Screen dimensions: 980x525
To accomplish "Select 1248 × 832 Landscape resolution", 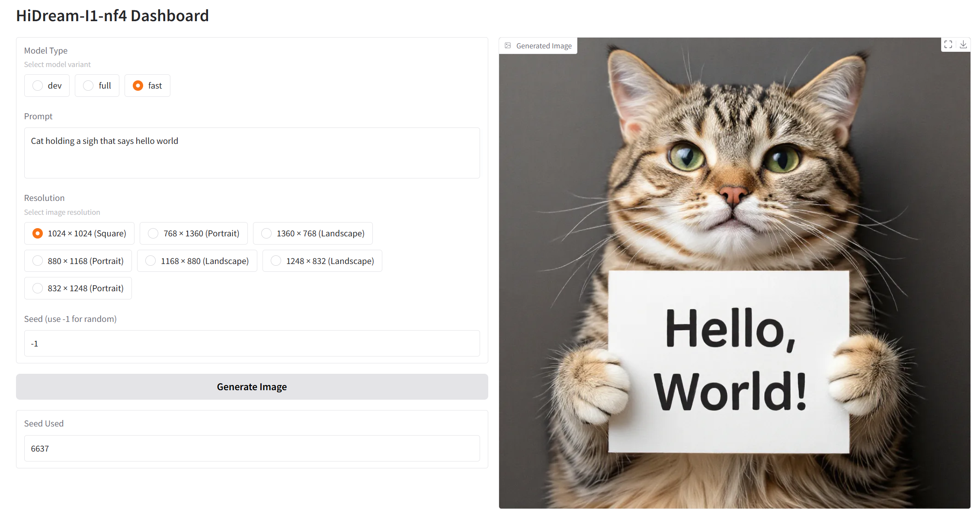I will click(x=276, y=261).
